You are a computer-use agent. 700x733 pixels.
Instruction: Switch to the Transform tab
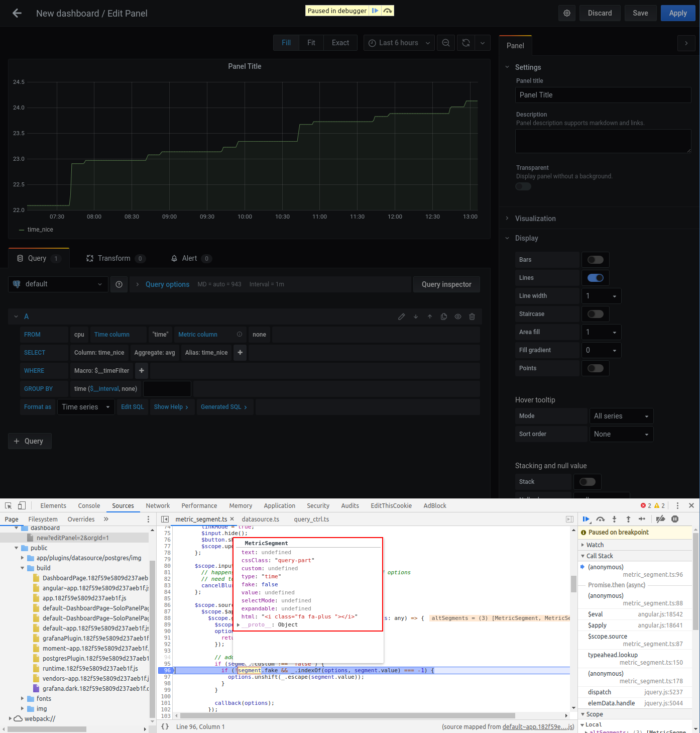(114, 258)
